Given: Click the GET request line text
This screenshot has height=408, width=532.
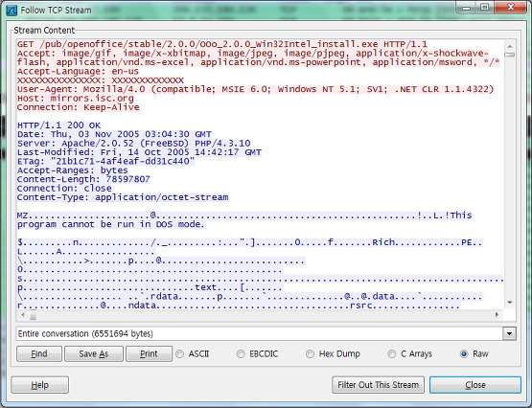Looking at the screenshot, I should coord(222,44).
